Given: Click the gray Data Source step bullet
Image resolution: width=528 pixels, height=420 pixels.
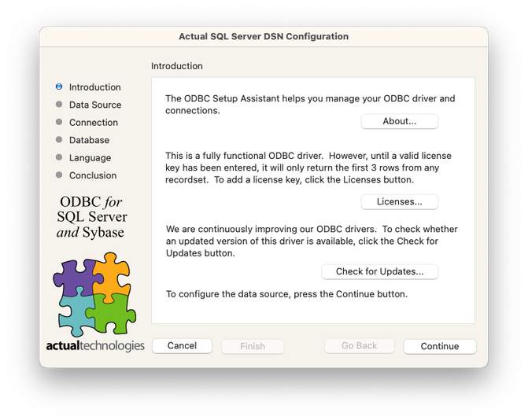Looking at the screenshot, I should coord(59,105).
